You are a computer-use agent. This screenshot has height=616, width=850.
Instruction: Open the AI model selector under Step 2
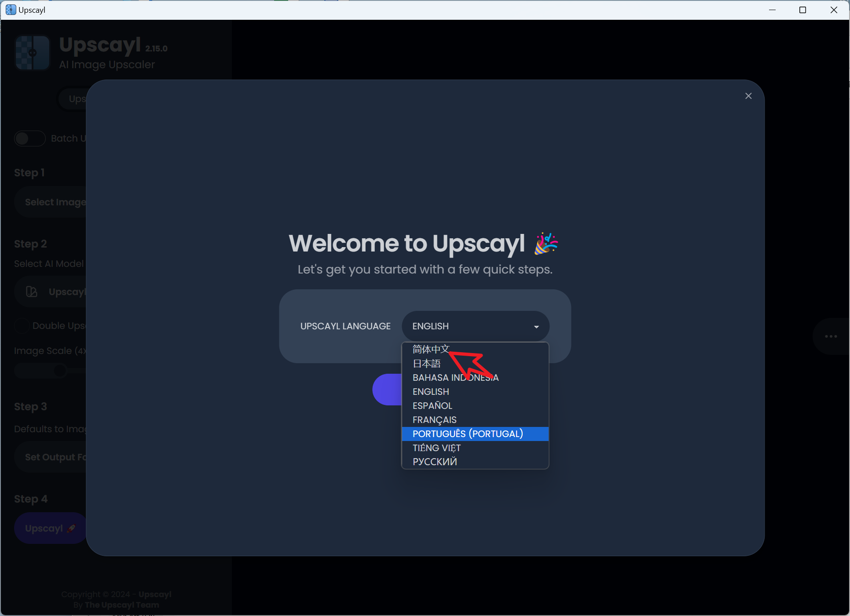[x=51, y=292]
